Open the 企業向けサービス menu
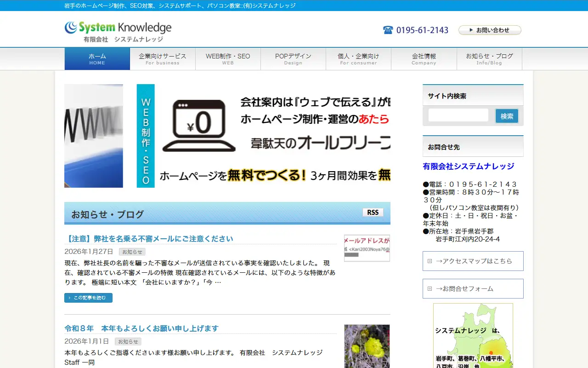The height and width of the screenshot is (368, 588). [x=163, y=59]
